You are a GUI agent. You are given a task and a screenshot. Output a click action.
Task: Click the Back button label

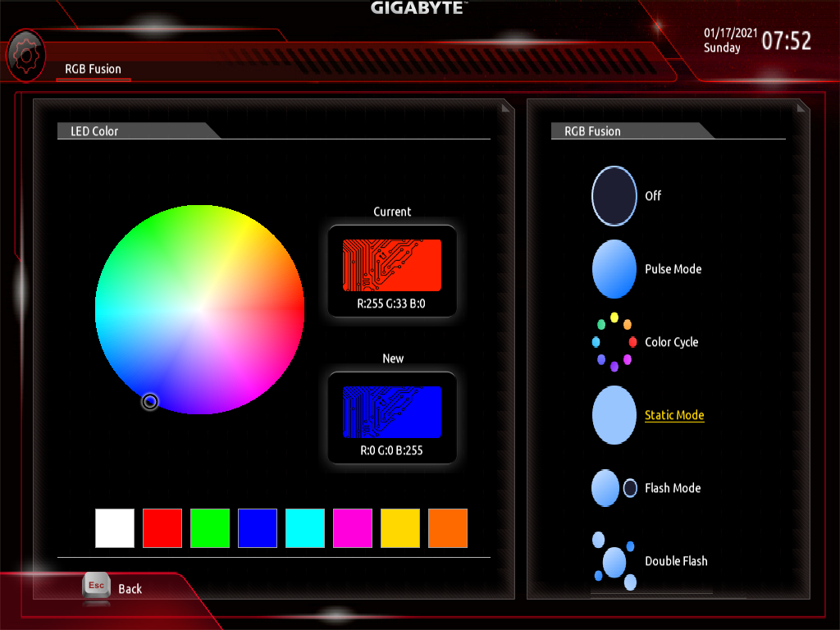pos(130,589)
